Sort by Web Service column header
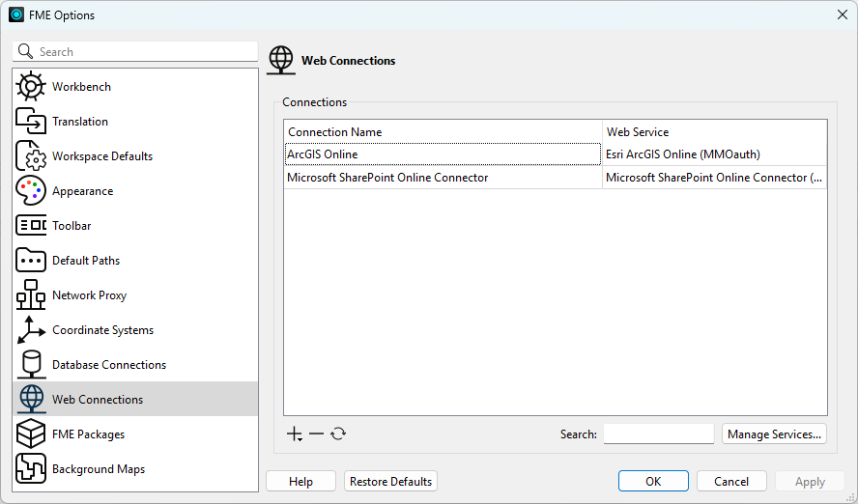Image resolution: width=858 pixels, height=504 pixels. [x=715, y=131]
